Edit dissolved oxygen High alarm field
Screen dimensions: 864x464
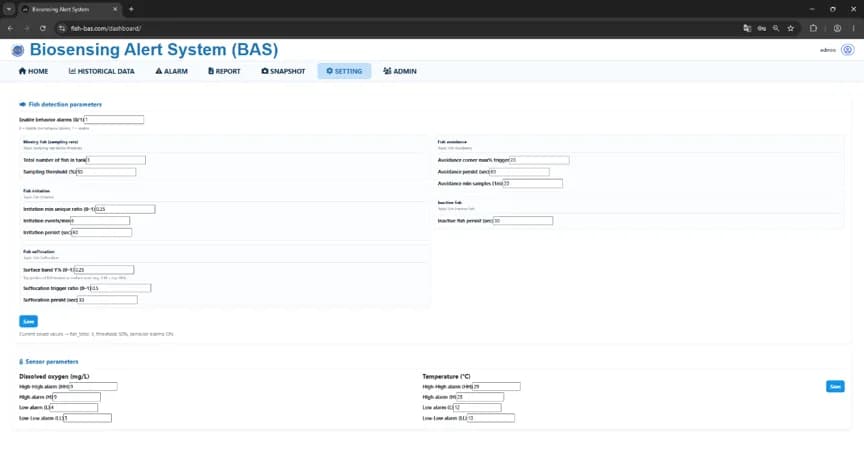[x=77, y=397]
